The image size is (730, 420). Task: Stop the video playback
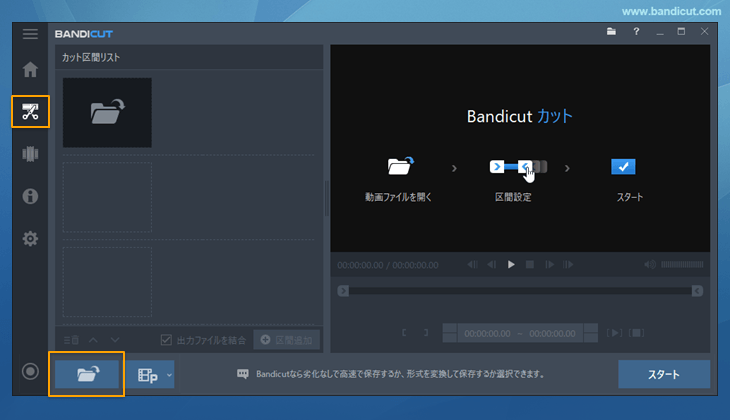[x=530, y=264]
